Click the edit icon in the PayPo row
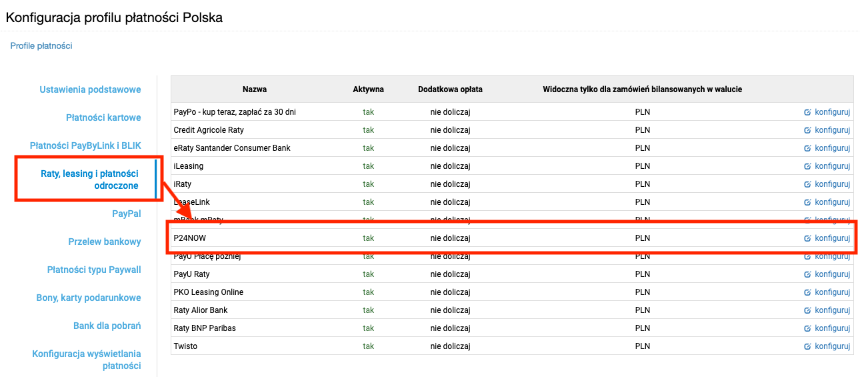 [x=807, y=112]
